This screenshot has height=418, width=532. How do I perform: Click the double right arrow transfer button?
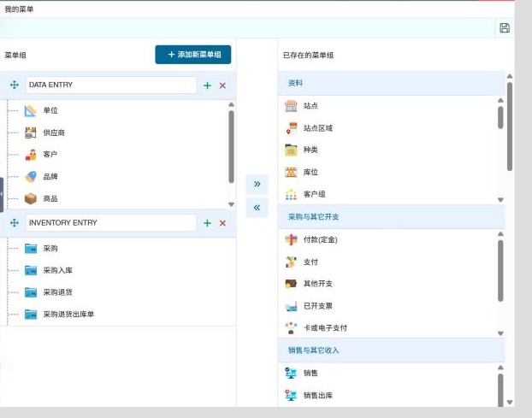tap(257, 184)
